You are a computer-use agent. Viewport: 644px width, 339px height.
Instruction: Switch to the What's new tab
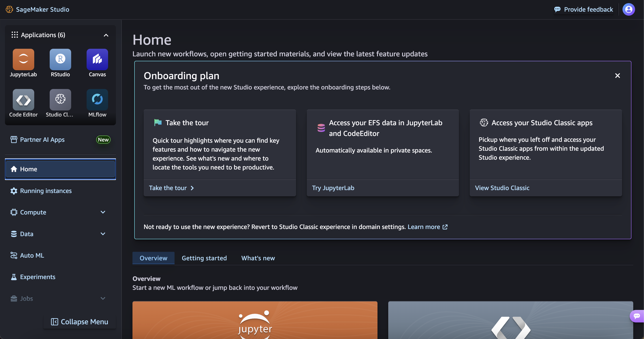click(x=258, y=258)
